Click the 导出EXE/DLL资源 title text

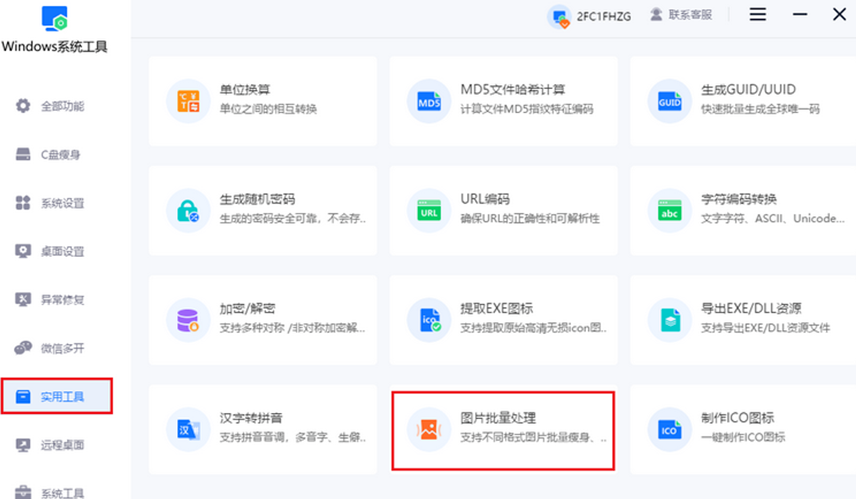(x=751, y=308)
